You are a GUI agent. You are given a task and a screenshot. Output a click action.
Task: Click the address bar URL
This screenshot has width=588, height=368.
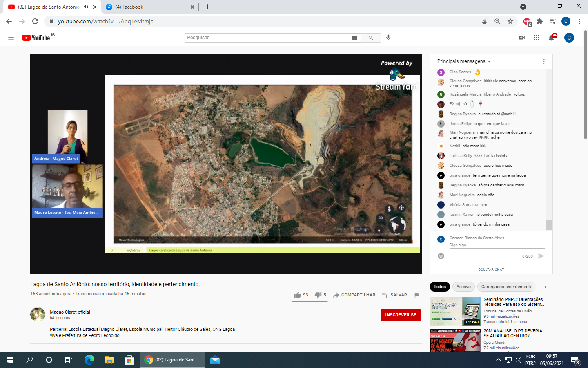pos(105,21)
